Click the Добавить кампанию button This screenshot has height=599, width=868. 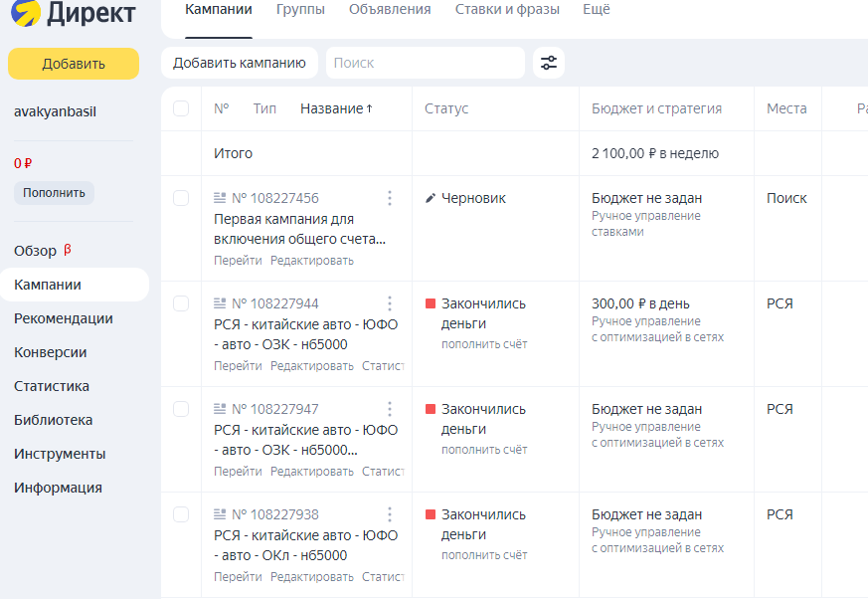(240, 63)
